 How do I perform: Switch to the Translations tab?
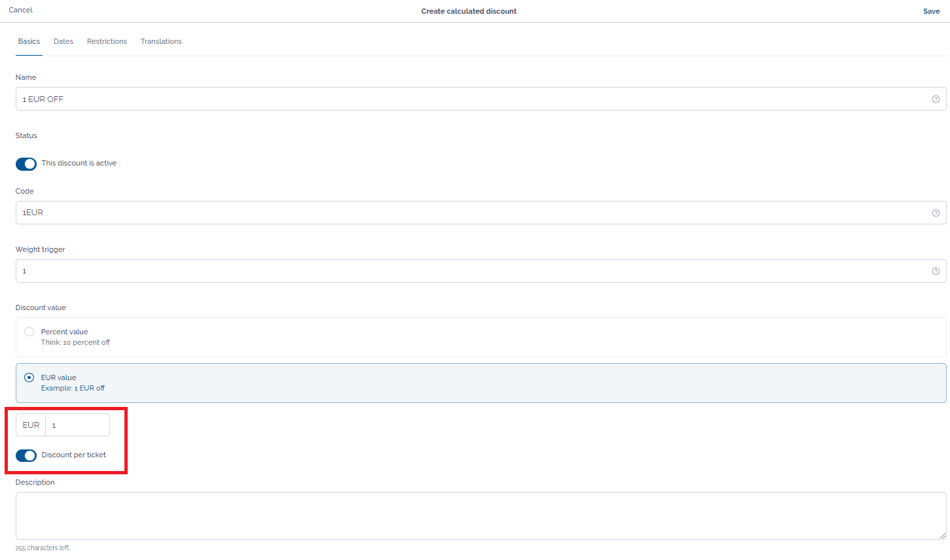point(161,41)
